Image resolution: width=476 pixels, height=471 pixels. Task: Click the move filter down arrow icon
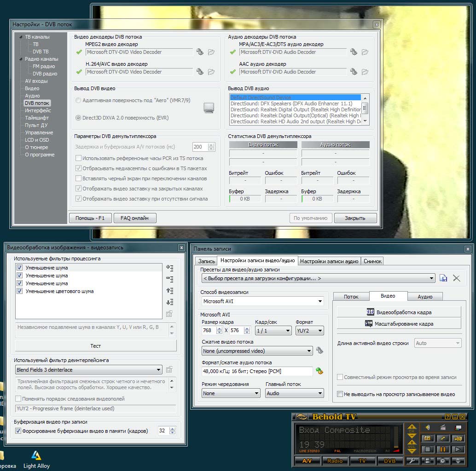click(x=169, y=302)
